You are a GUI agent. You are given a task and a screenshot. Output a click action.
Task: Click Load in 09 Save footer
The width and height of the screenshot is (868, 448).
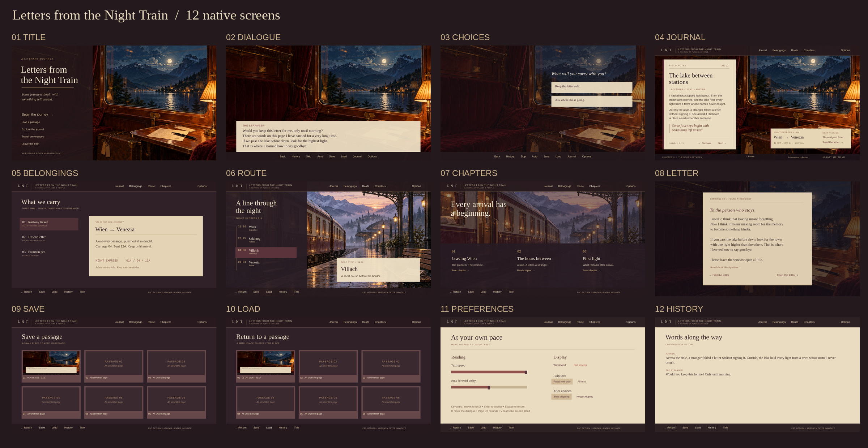[x=54, y=427]
